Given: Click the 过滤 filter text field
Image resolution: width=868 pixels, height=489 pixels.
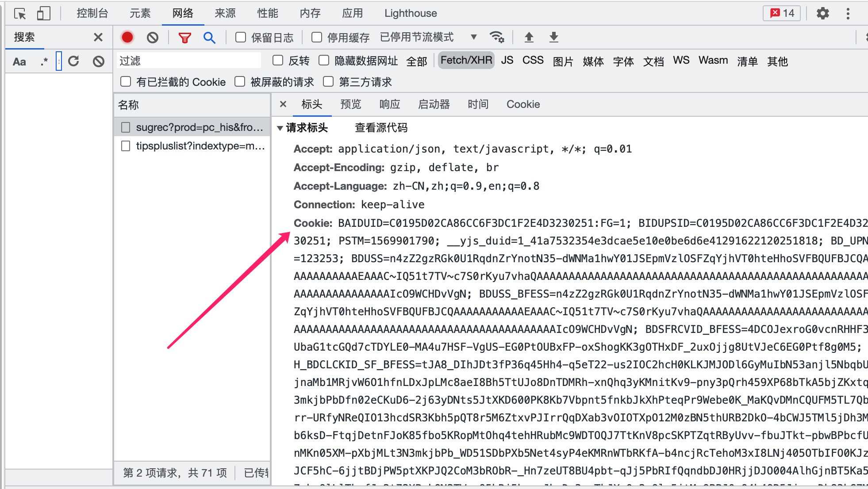Looking at the screenshot, I should 189,61.
